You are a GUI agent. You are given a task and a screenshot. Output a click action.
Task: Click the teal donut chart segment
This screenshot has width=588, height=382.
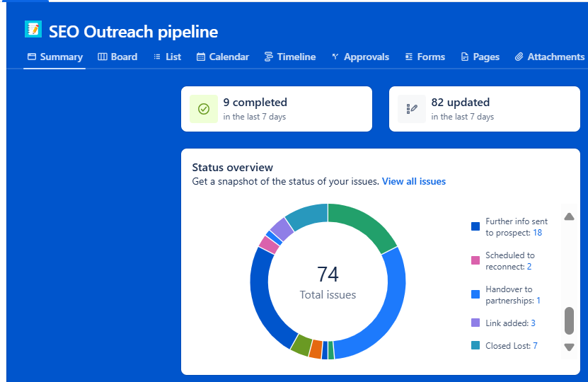click(x=309, y=216)
